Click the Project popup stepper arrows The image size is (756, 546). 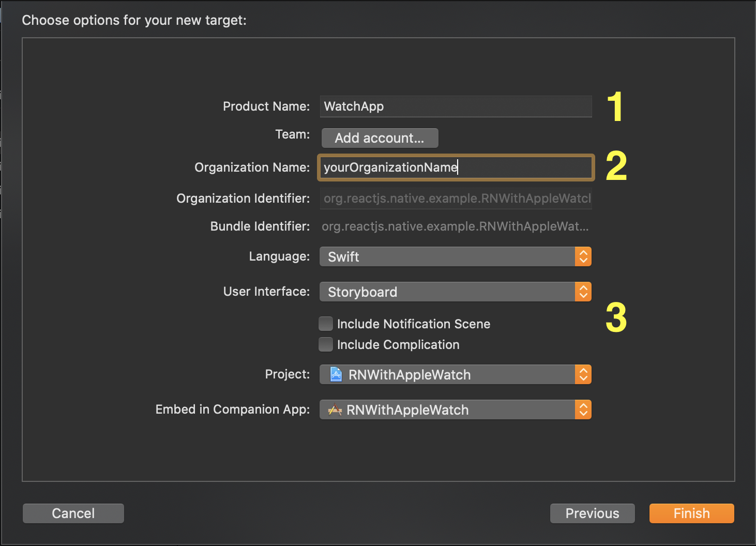click(x=583, y=374)
